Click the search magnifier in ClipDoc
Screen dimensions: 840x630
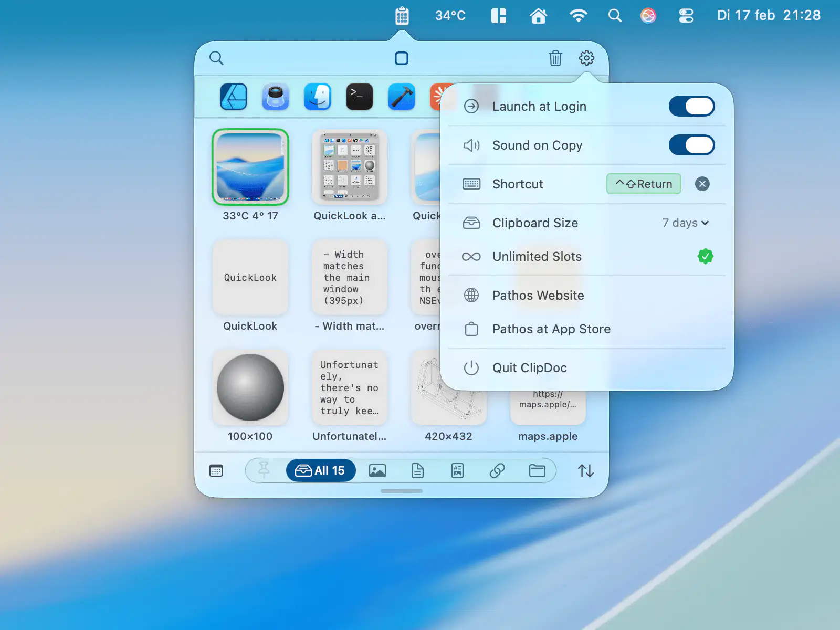coord(216,58)
